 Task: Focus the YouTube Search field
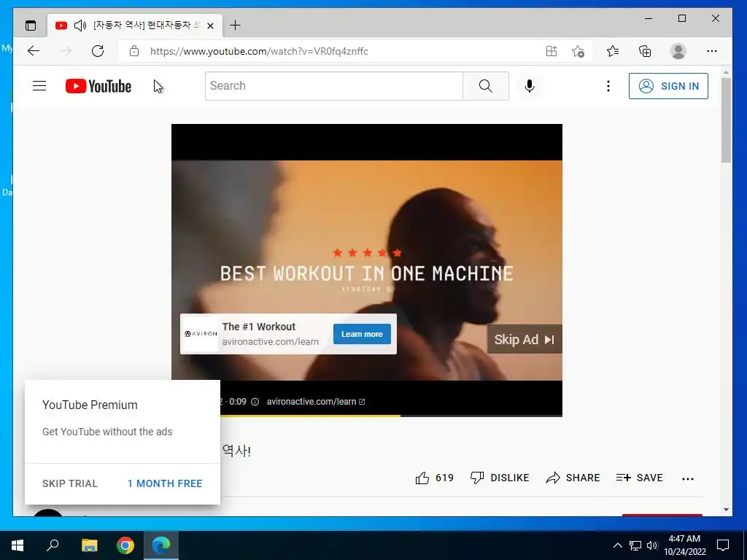(334, 86)
